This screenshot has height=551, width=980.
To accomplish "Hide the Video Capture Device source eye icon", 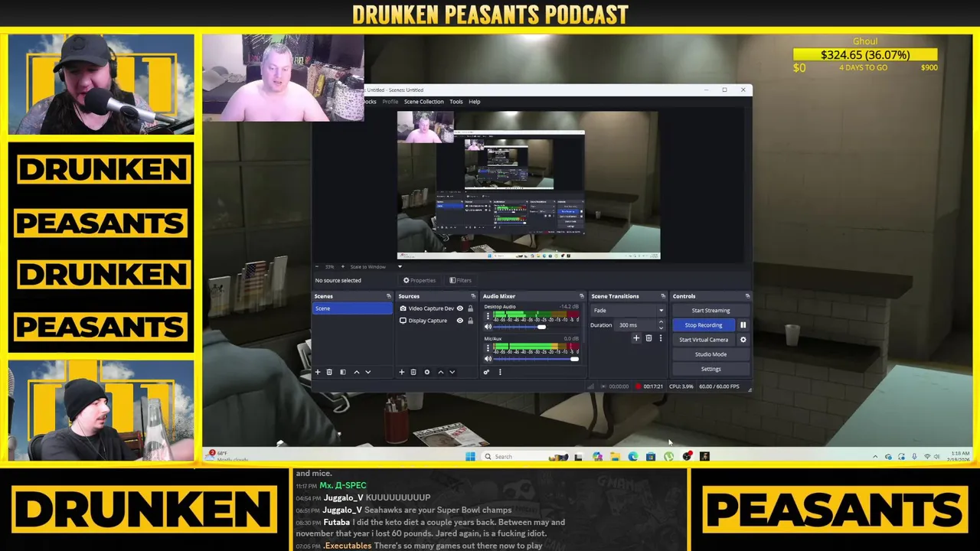I will click(460, 308).
